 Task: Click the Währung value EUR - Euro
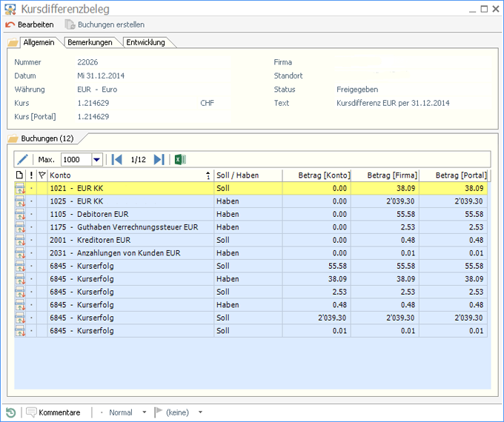[x=97, y=90]
